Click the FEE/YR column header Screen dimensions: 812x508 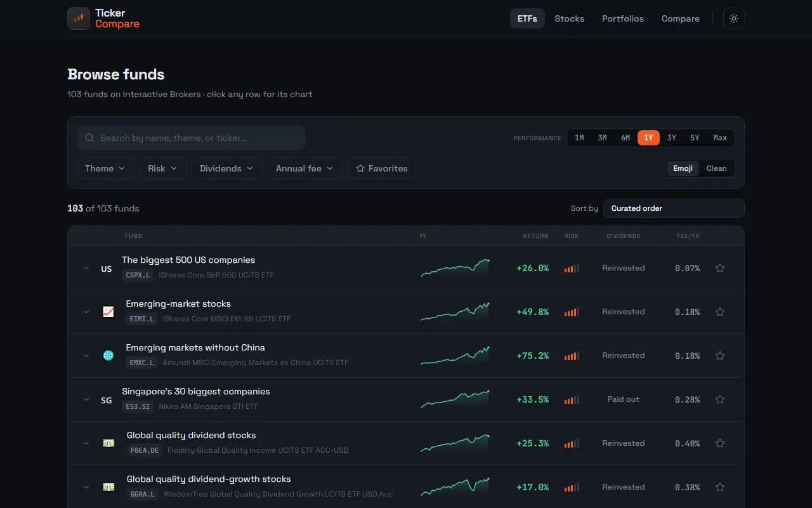pyautogui.click(x=688, y=236)
